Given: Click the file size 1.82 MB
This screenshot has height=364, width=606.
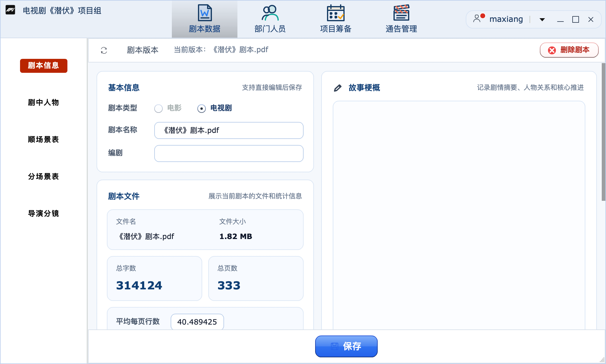Looking at the screenshot, I should click(236, 237).
